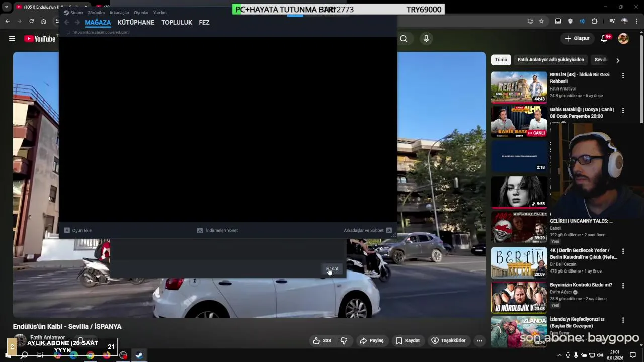Click Steam's back navigation arrow
644x362 pixels.
click(66, 22)
